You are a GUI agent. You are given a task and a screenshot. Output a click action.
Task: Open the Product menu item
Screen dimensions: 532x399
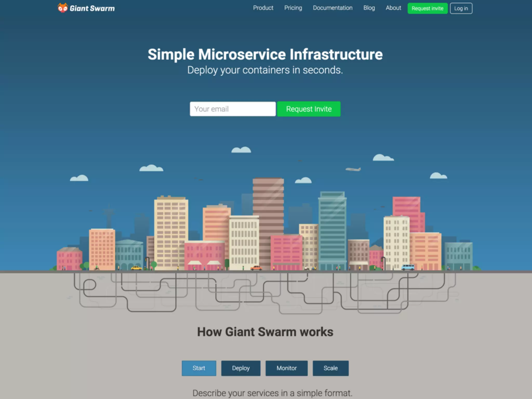[x=263, y=8]
